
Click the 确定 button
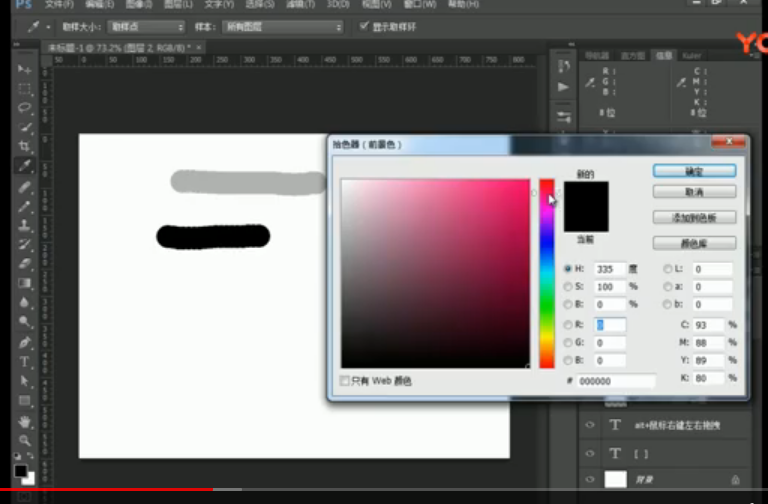pyautogui.click(x=694, y=171)
